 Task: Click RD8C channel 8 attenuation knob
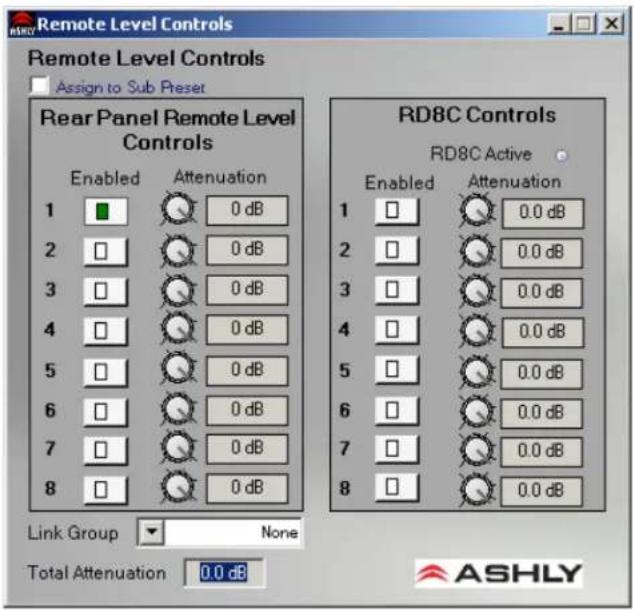click(x=477, y=490)
